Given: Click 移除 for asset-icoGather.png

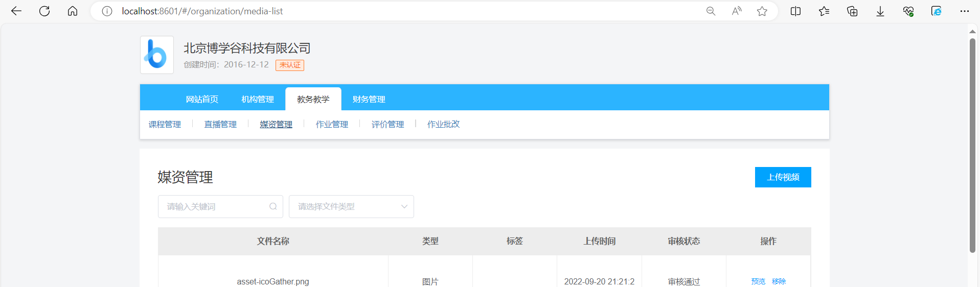Looking at the screenshot, I should tap(779, 281).
